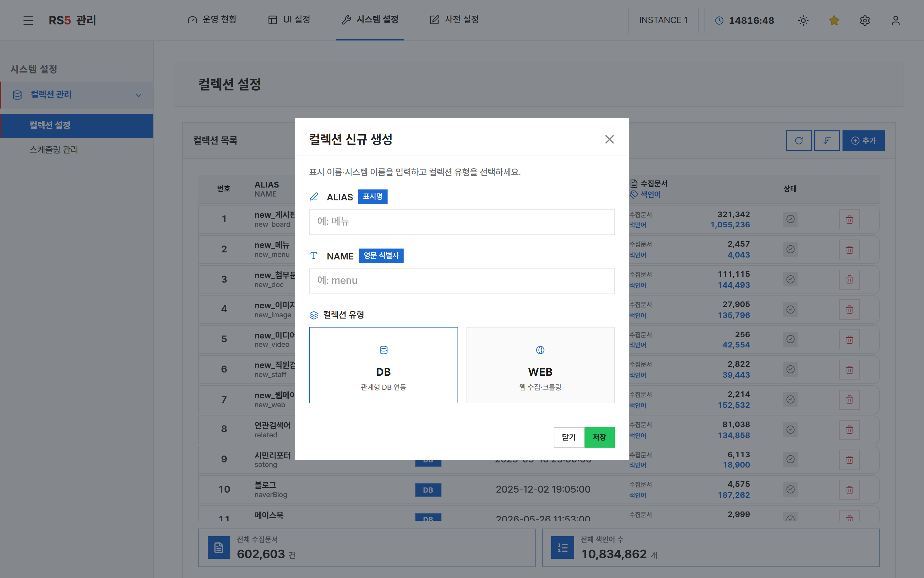The height and width of the screenshot is (578, 924).
Task: Toggle the light mode sun icon
Action: (x=803, y=20)
